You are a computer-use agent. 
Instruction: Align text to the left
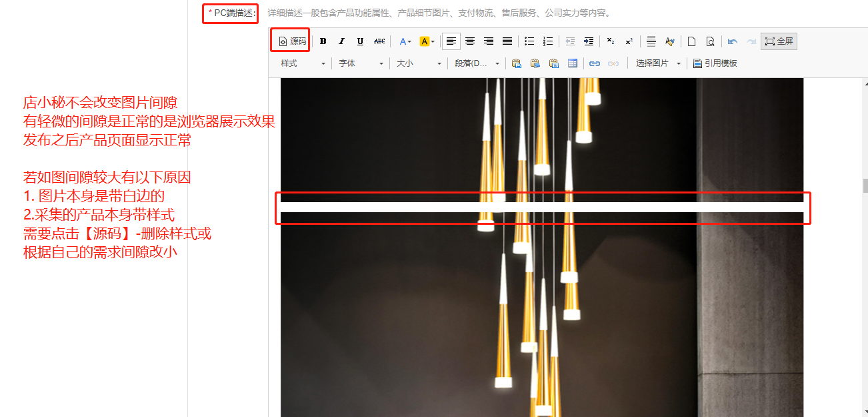click(451, 41)
